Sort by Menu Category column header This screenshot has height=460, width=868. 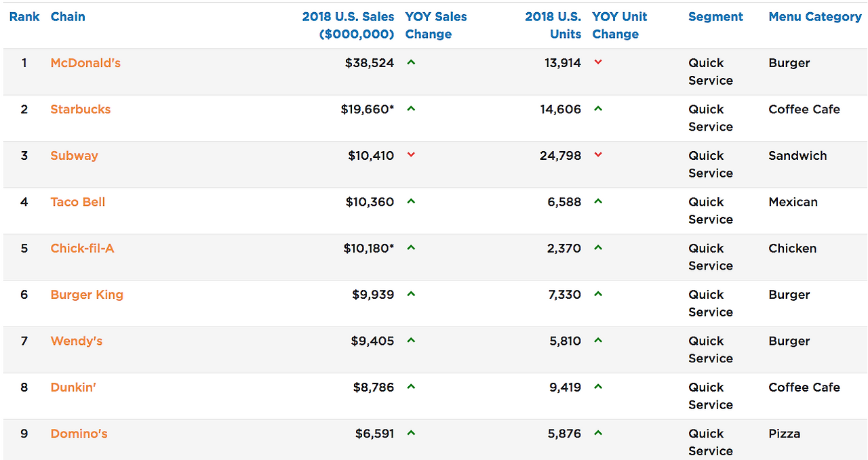(814, 17)
